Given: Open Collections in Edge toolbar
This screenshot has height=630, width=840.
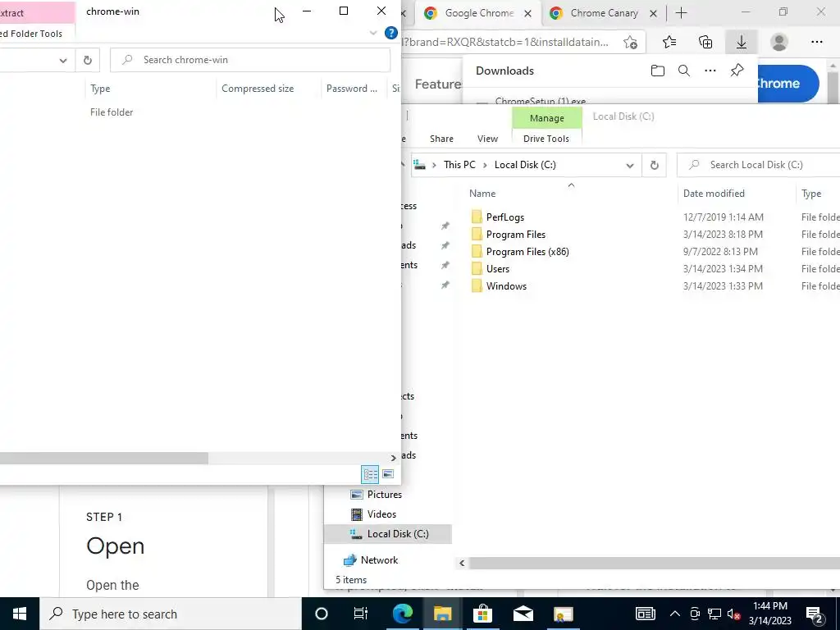Looking at the screenshot, I should click(705, 42).
